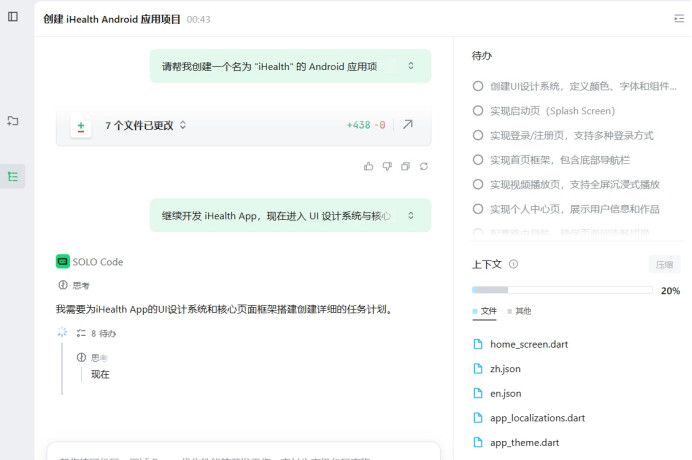The image size is (692, 460).
Task: Check the 创建UI设计系统 todo circle
Action: (478, 86)
